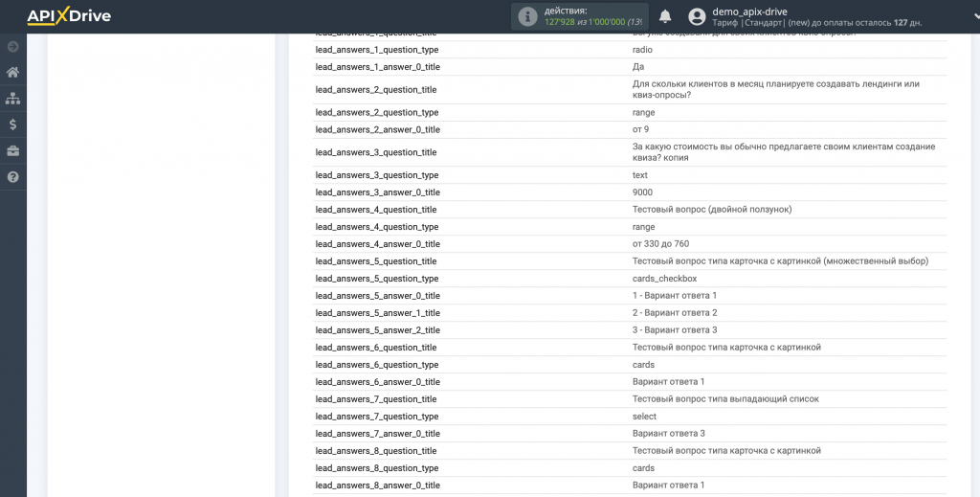This screenshot has width=980, height=497.
Task: Click the 'Тестовый вопрос типа выпадающий список' value
Action: click(x=725, y=399)
